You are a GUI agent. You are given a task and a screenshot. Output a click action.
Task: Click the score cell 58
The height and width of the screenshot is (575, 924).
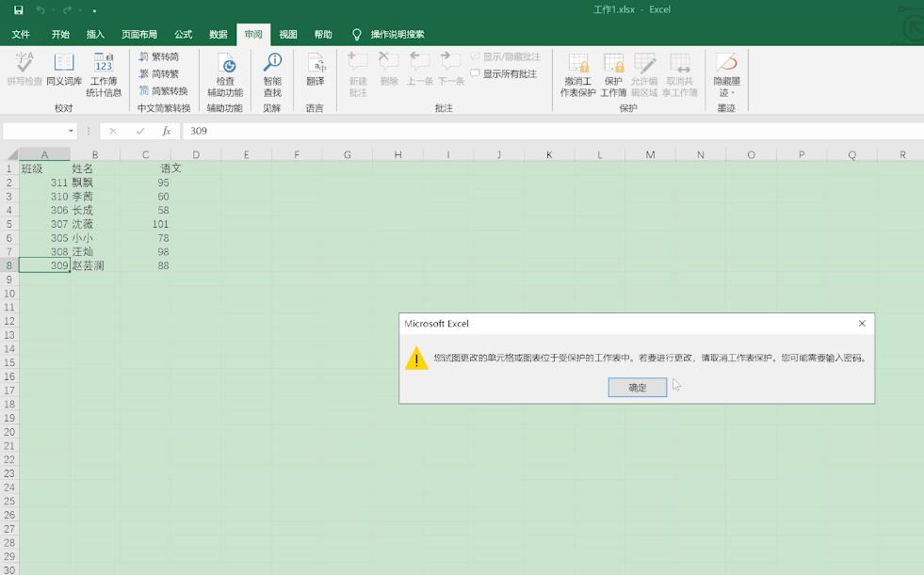(146, 210)
